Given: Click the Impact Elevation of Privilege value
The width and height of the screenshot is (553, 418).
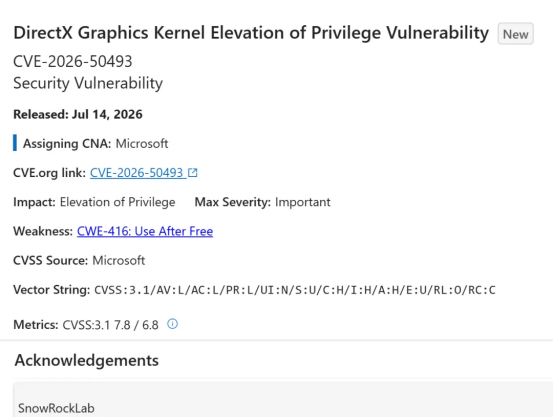Looking at the screenshot, I should [x=117, y=202].
